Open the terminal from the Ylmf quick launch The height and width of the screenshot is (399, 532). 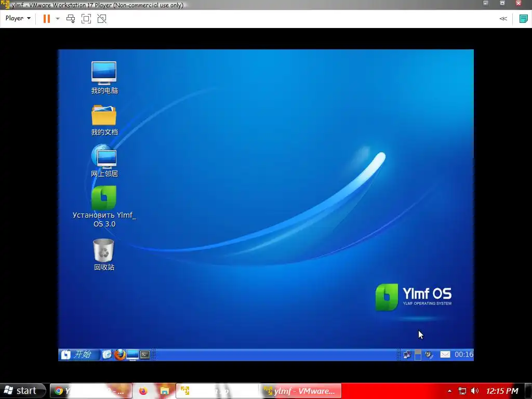click(145, 354)
